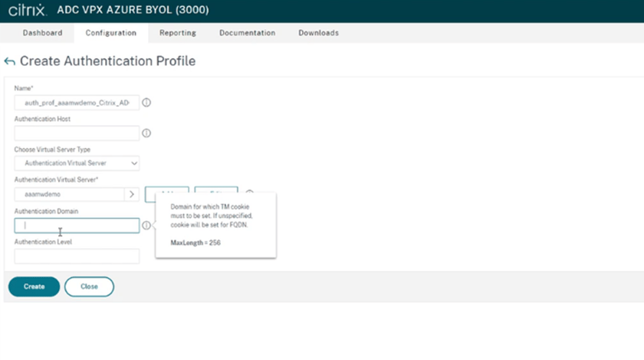The height and width of the screenshot is (360, 644).
Task: Click the info icon next to Authentication Domain
Action: point(146,225)
